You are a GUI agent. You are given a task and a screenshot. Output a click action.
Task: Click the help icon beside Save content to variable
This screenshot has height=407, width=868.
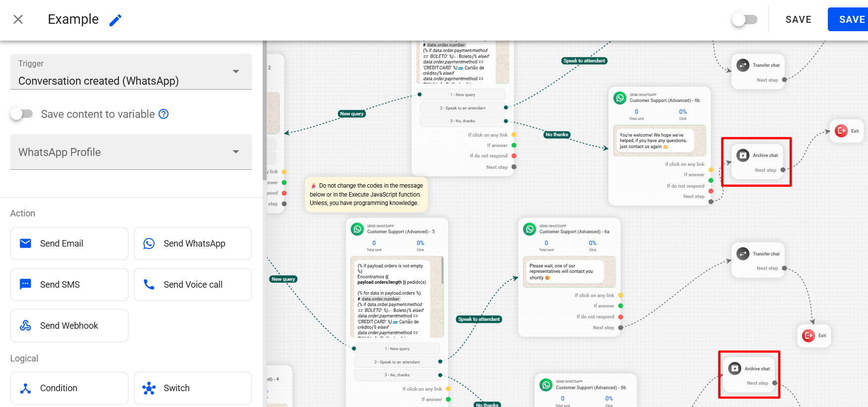click(x=164, y=114)
